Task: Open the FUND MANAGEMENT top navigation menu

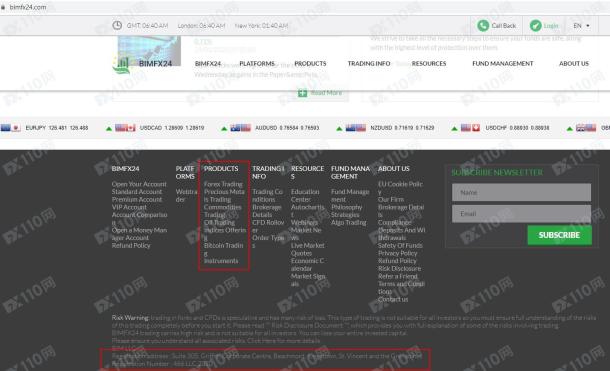Action: [x=503, y=63]
